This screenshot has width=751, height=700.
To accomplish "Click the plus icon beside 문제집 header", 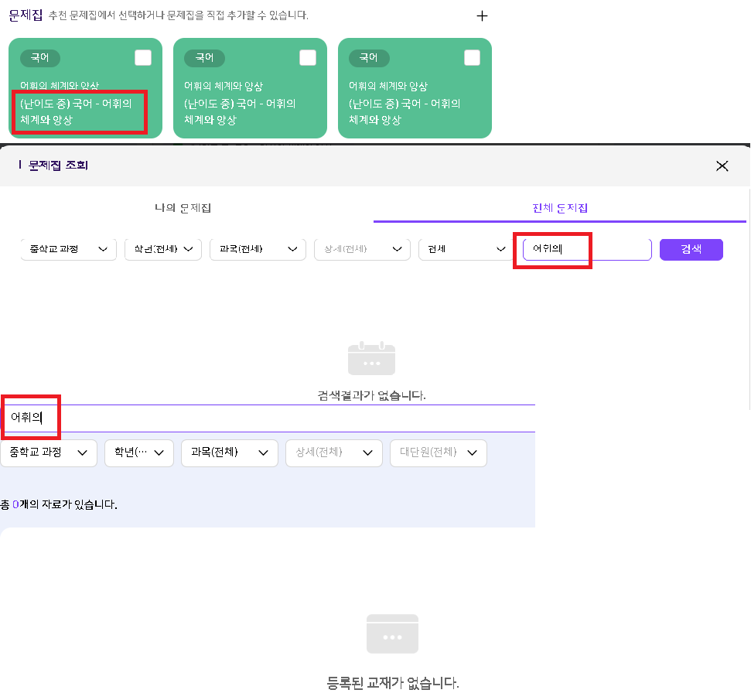I will tap(482, 15).
